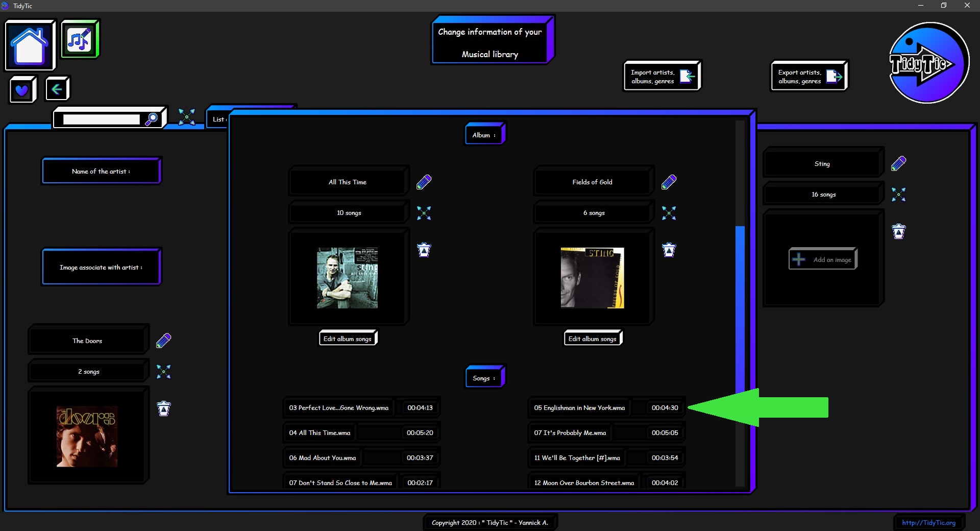Go back using the left arrow icon
980x531 pixels.
click(x=57, y=89)
